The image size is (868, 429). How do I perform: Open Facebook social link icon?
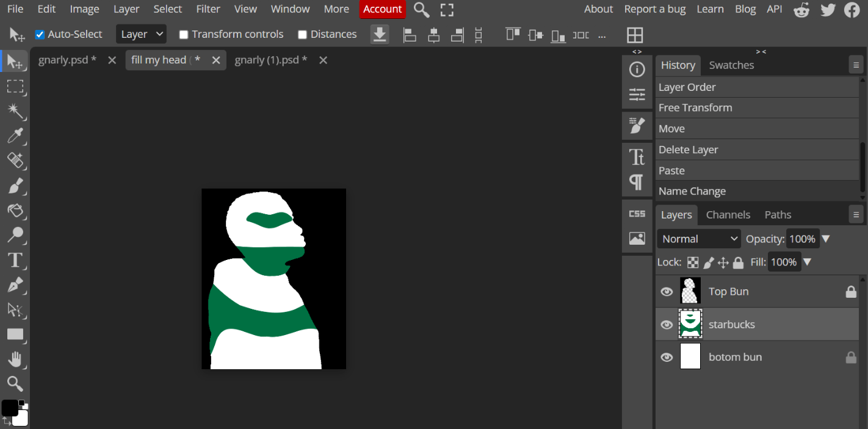click(x=852, y=9)
